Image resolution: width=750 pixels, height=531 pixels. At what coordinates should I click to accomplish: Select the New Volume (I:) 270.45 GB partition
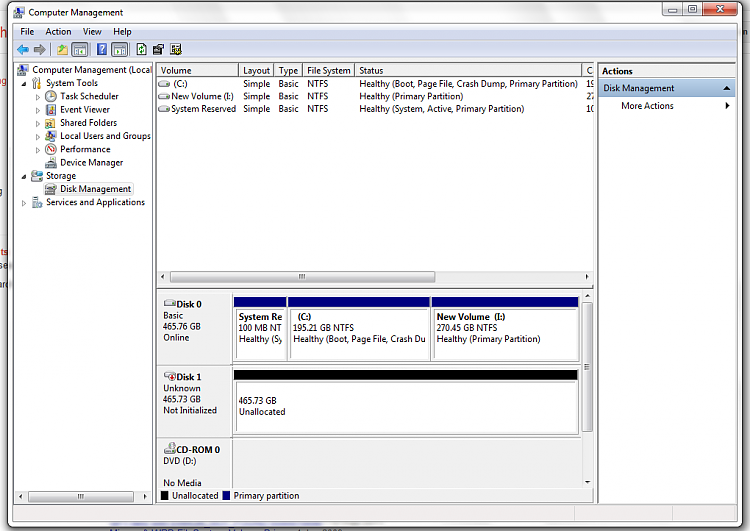(x=505, y=329)
